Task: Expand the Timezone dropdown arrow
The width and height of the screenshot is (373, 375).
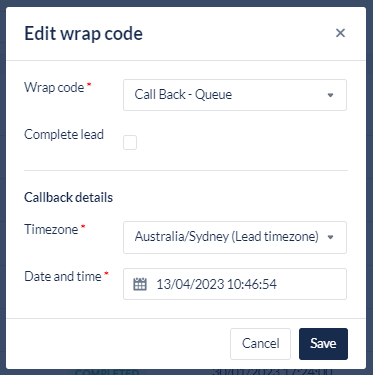Action: [330, 237]
